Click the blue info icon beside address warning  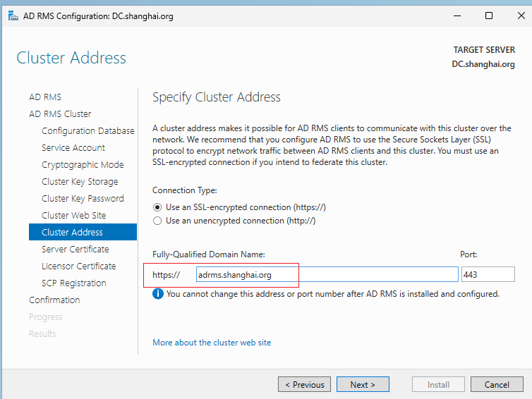(158, 293)
